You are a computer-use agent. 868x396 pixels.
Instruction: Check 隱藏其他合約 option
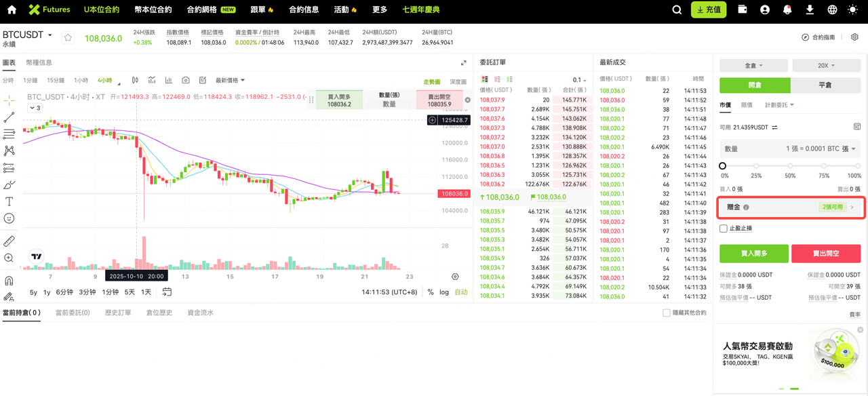pyautogui.click(x=667, y=313)
